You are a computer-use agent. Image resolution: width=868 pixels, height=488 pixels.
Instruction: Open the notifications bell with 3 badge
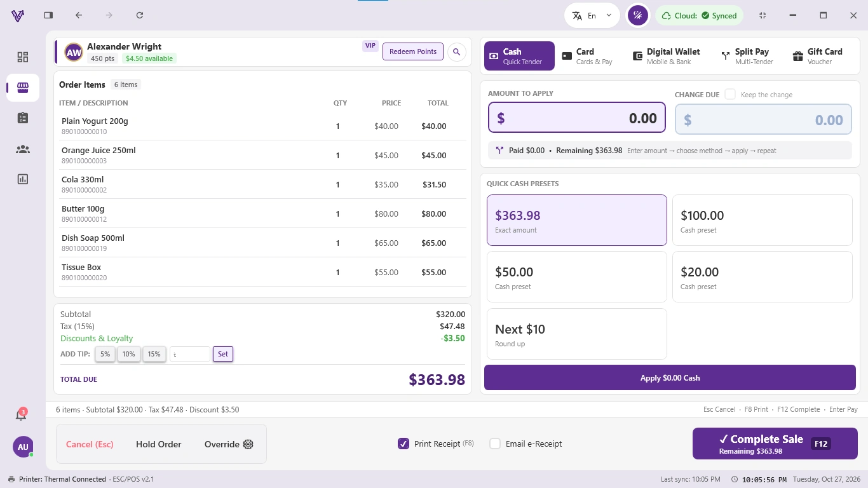coord(21,414)
